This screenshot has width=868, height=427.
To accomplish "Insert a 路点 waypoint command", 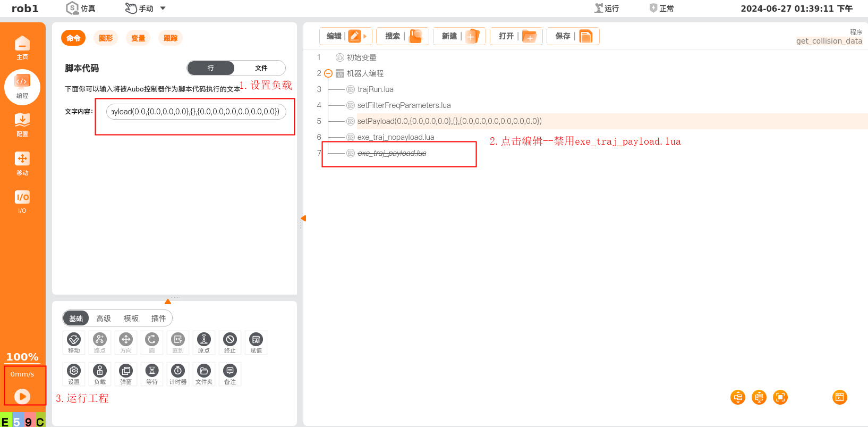I will tap(100, 342).
